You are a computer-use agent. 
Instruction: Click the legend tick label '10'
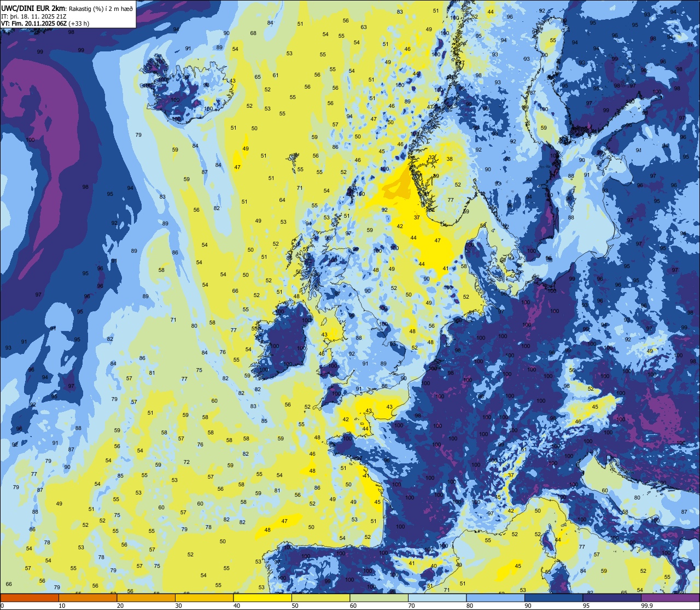tap(62, 606)
